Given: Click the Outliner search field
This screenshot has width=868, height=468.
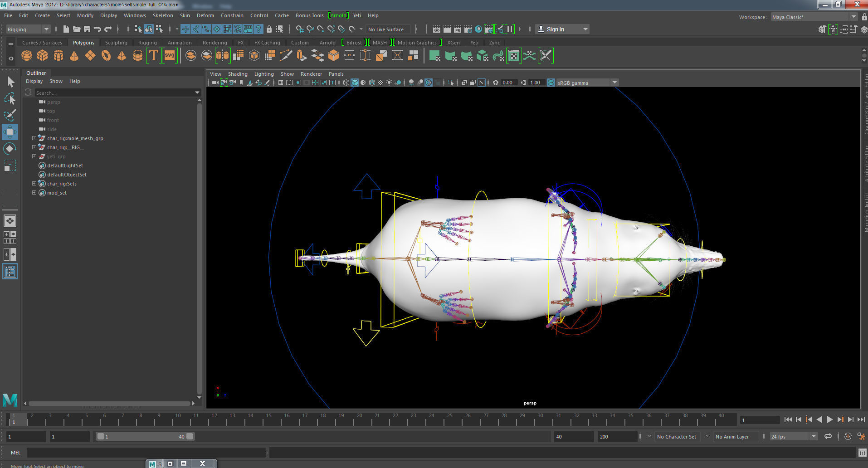Looking at the screenshot, I should 117,93.
